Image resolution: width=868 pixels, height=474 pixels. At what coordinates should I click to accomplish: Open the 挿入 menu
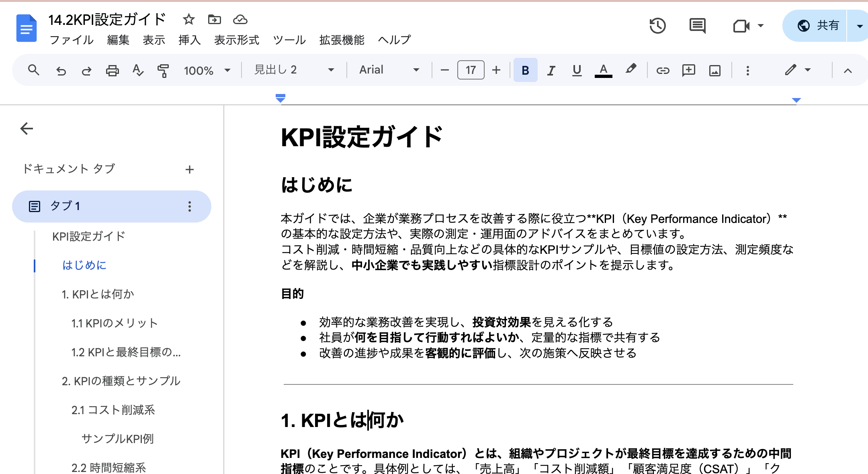189,40
